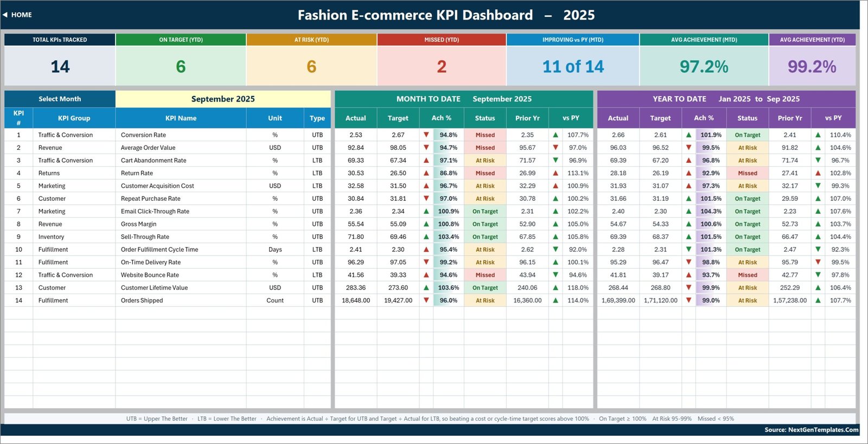The width and height of the screenshot is (868, 444).
Task: Click the Missed (YTD) value 2
Action: (x=442, y=67)
